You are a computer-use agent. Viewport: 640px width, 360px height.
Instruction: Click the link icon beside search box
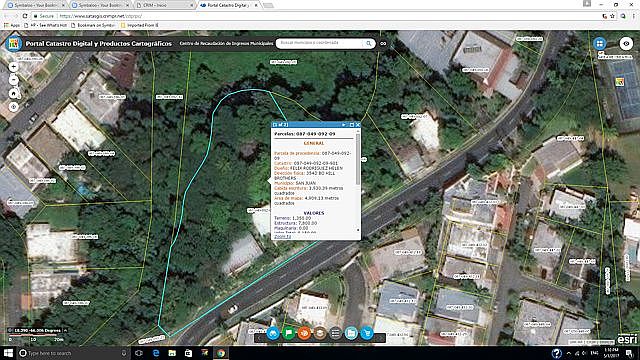click(383, 43)
